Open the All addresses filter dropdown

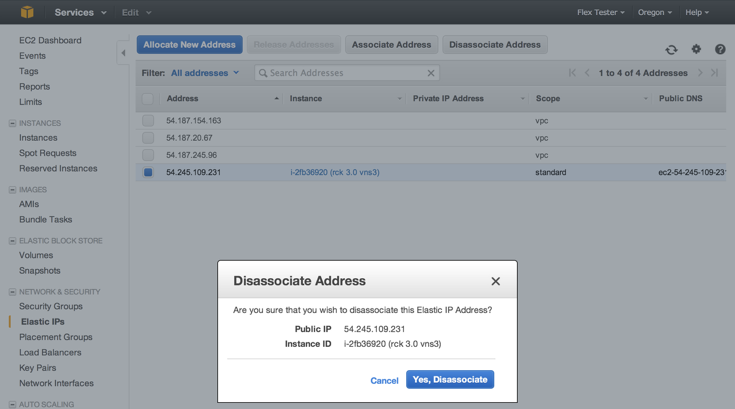(x=205, y=73)
